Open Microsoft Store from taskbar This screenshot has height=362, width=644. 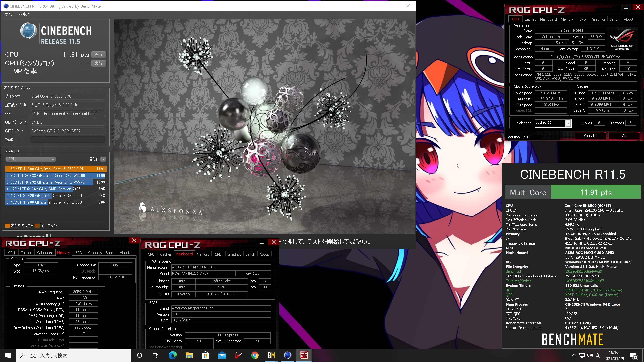point(205,355)
